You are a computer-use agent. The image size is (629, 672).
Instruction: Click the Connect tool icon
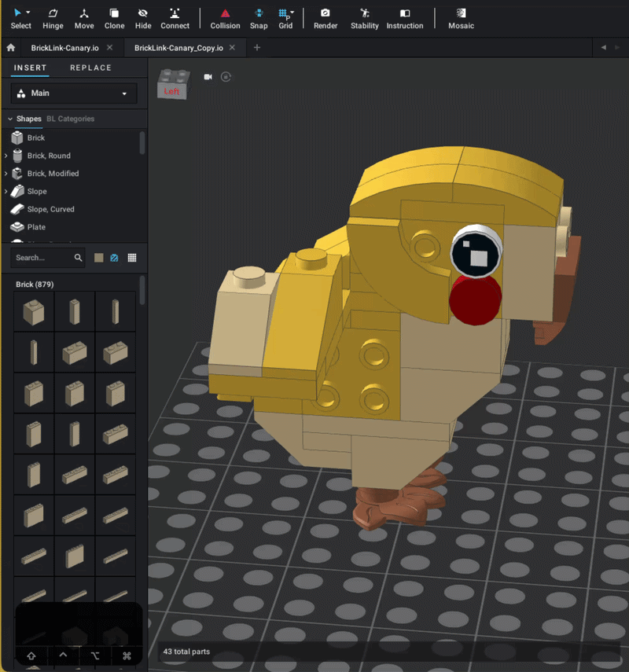point(175,18)
